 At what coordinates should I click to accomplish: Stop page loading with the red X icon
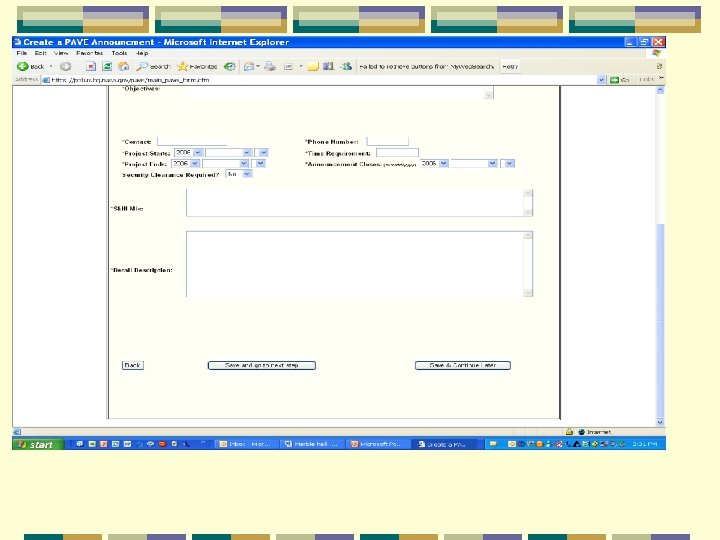point(91,67)
